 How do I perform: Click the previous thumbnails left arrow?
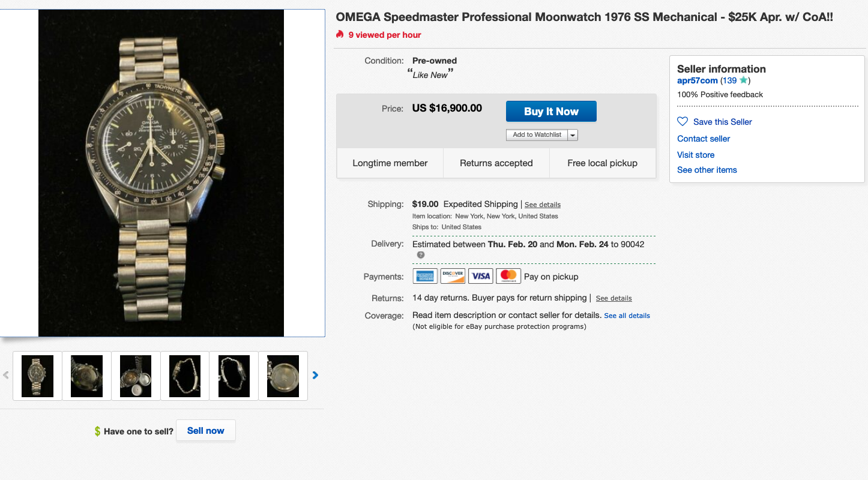(x=6, y=376)
